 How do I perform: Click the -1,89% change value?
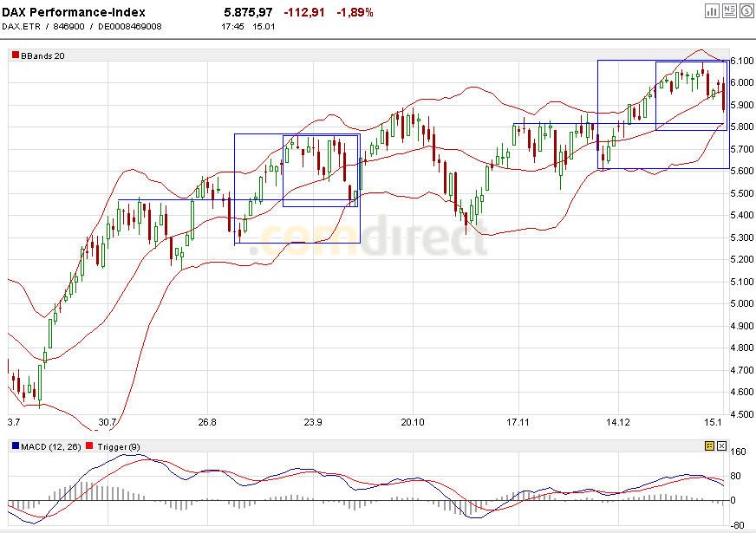click(355, 12)
